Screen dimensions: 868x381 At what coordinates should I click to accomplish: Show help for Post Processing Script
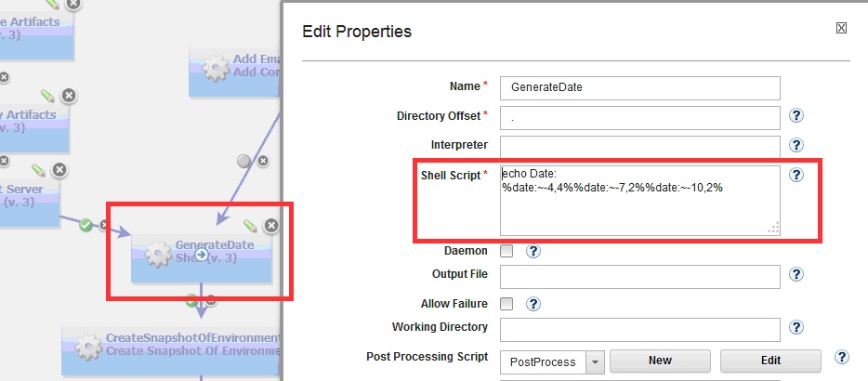point(842,358)
